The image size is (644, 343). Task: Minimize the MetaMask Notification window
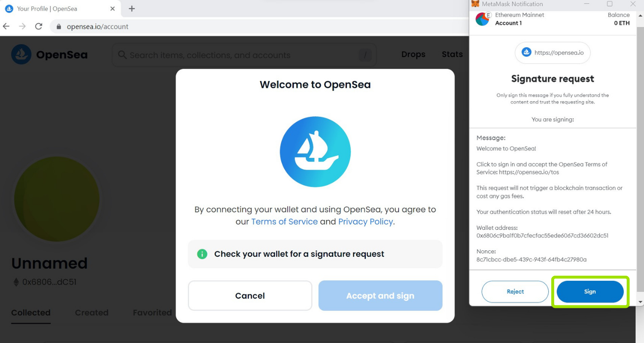(587, 4)
